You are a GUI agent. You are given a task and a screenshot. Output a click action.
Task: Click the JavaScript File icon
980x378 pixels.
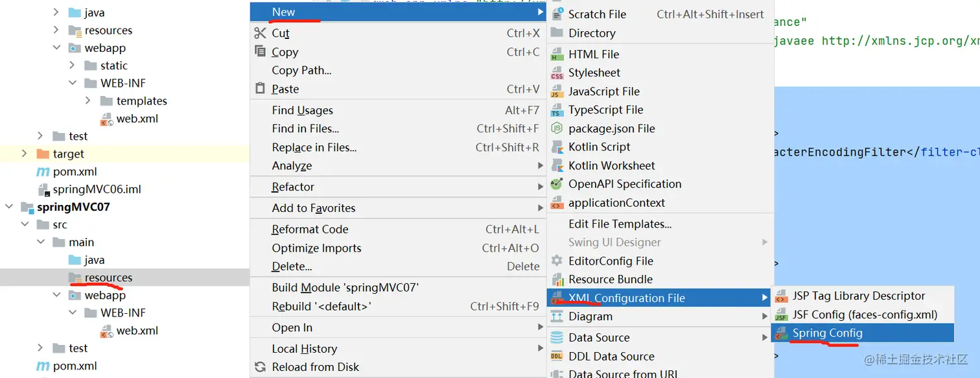(x=557, y=92)
